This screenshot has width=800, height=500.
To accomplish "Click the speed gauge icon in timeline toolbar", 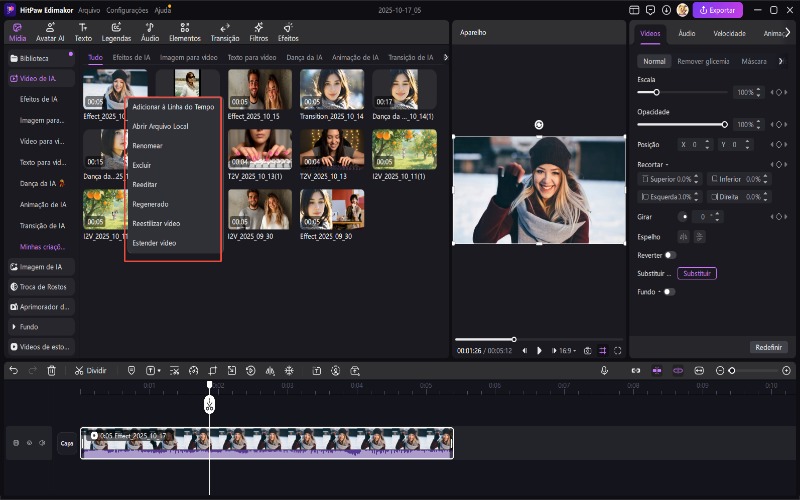I will (193, 371).
